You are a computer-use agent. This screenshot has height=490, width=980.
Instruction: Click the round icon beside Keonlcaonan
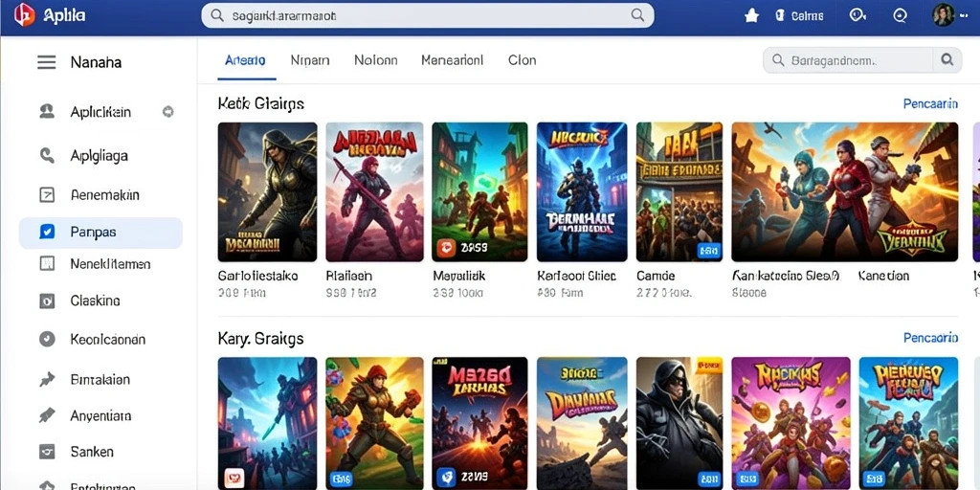47,340
